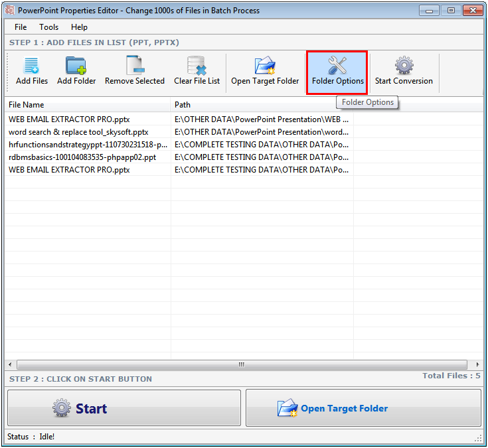This screenshot has height=448, width=488.
Task: Click Remove Selected in the toolbar
Action: pyautogui.click(x=134, y=71)
